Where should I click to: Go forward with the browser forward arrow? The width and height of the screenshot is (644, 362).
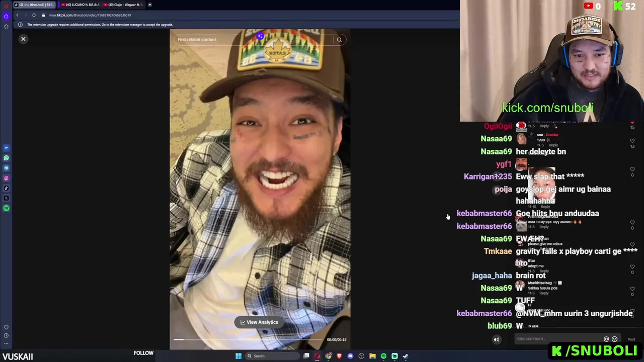point(26,15)
